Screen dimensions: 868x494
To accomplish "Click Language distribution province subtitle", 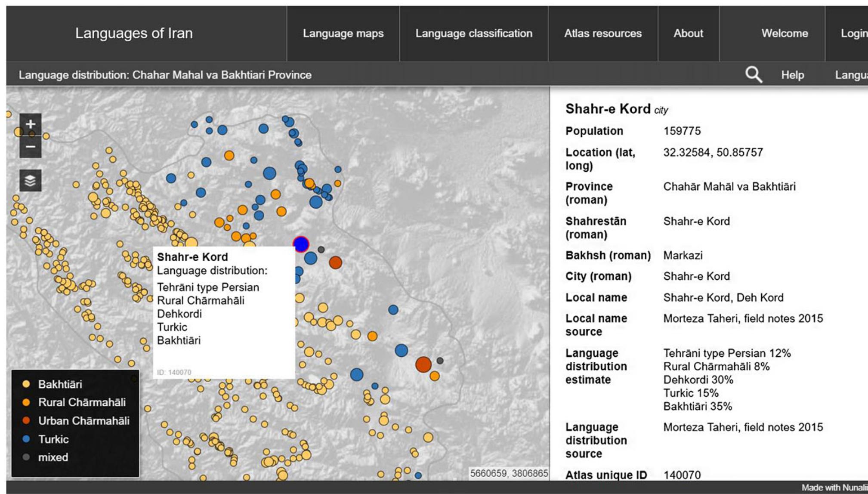I will (165, 75).
